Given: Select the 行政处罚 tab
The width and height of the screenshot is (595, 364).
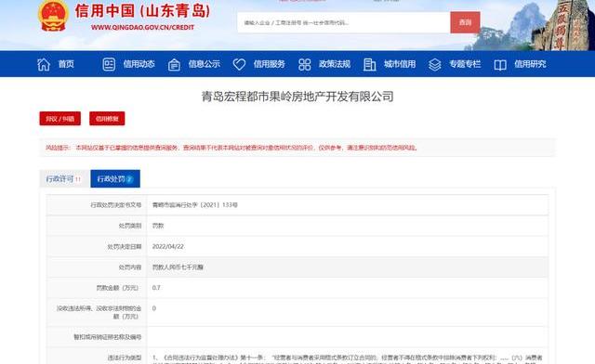Looking at the screenshot, I should point(115,178).
